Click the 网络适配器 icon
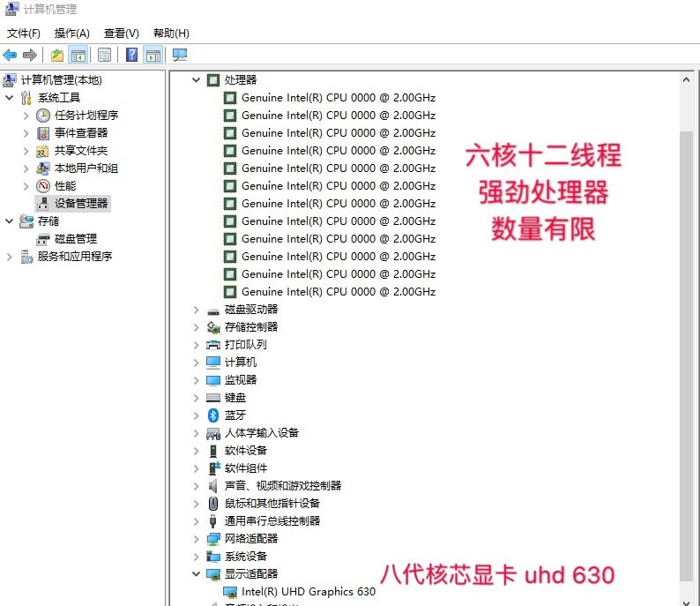The image size is (700, 606). pos(213,539)
